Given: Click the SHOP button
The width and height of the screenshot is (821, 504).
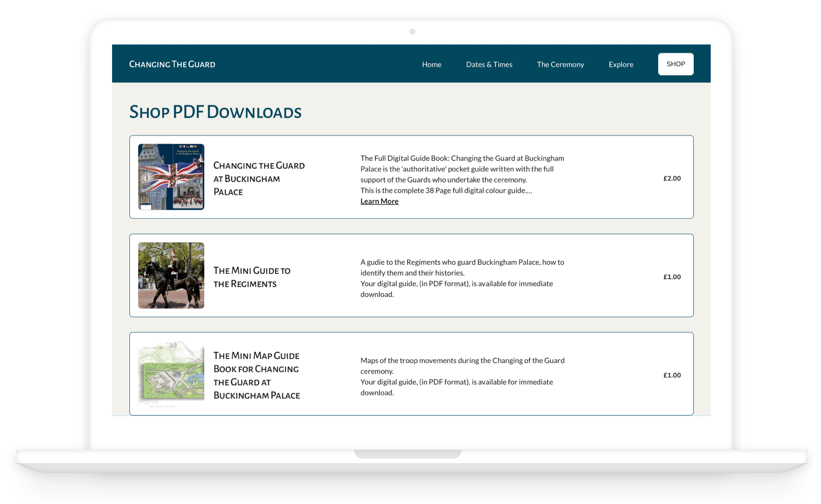Looking at the screenshot, I should point(676,64).
